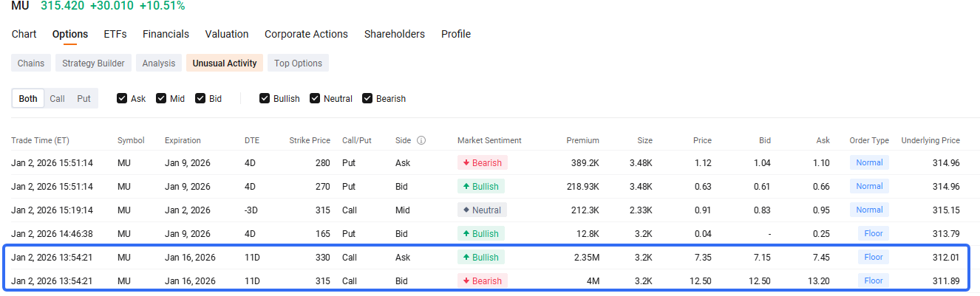This screenshot has height=296, width=980.
Task: Uncheck the Ask checkbox
Action: [122, 98]
